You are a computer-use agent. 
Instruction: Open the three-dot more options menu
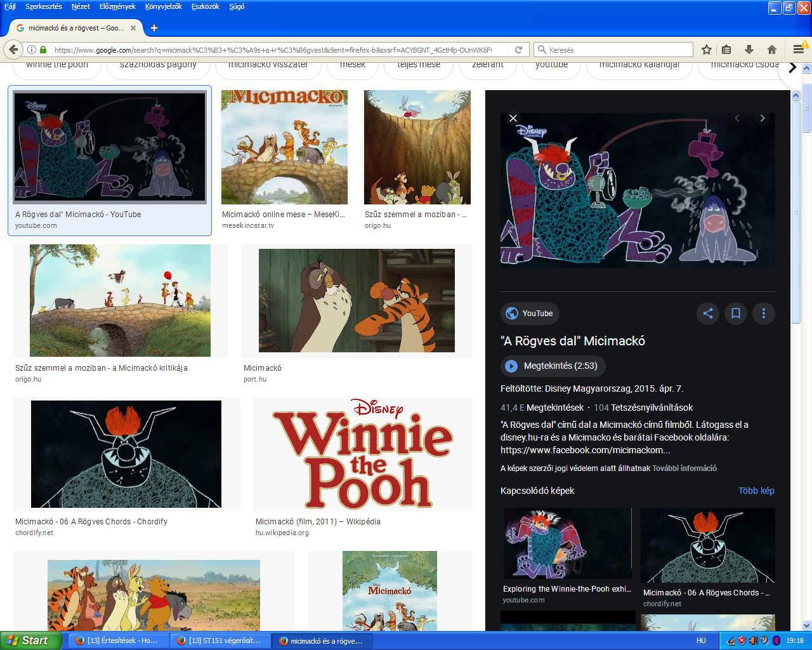point(764,313)
